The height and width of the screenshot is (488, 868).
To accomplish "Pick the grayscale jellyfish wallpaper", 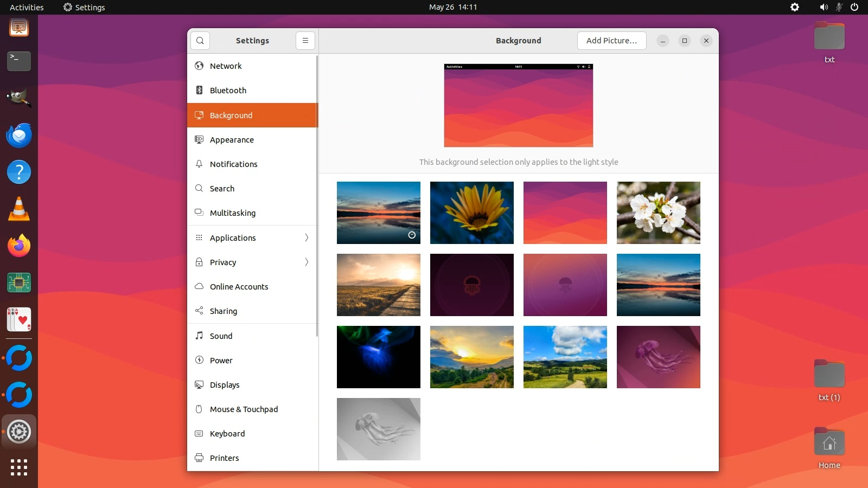I will coord(378,429).
